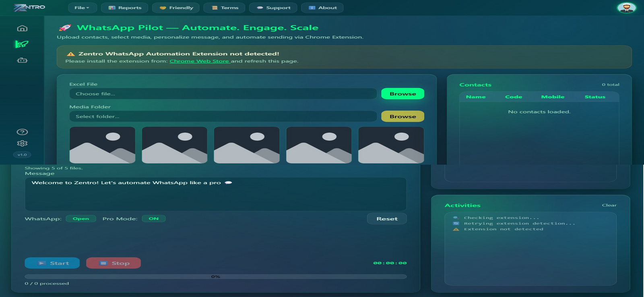This screenshot has height=297, width=644.
Task: Clear the Activities log
Action: coord(609,205)
